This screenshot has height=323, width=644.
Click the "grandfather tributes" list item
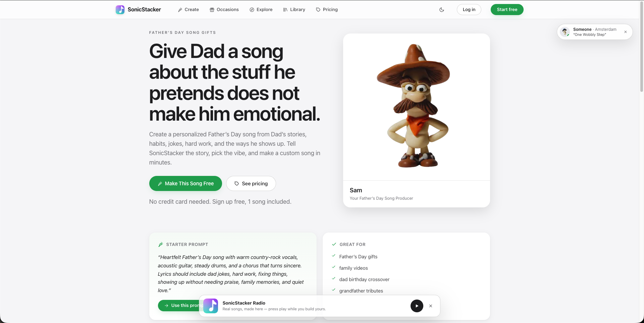point(361,291)
